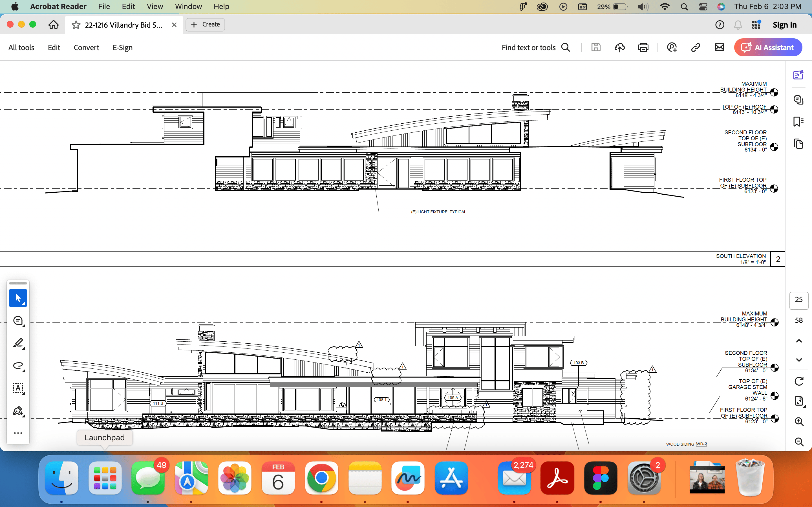
Task: Select the arrow selection tool
Action: coord(18,298)
